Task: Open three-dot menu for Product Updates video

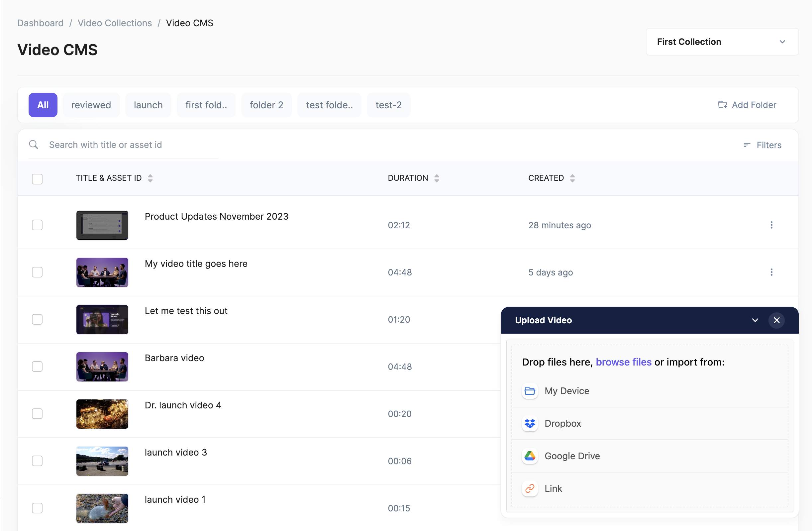Action: tap(771, 225)
